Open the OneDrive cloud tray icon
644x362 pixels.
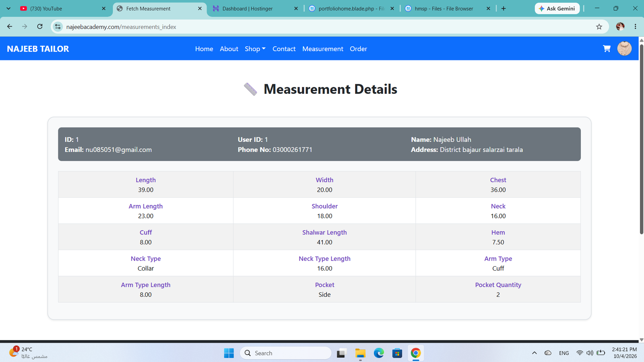[548, 353]
